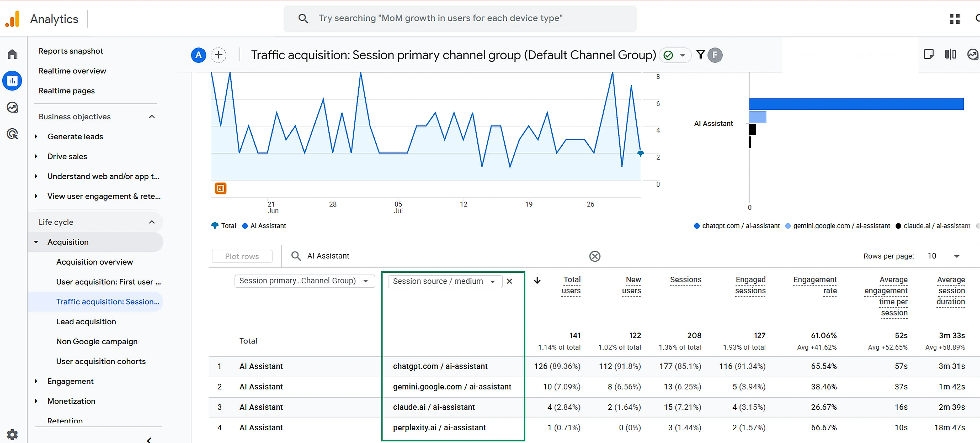Click the light blue gemini bar
The width and height of the screenshot is (980, 443).
pos(757,117)
